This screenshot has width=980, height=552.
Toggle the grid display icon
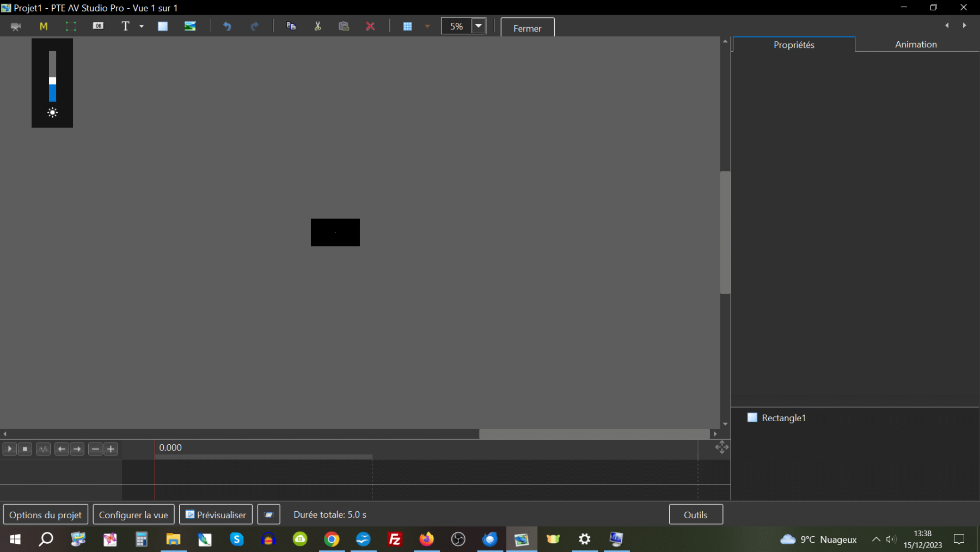pyautogui.click(x=407, y=26)
